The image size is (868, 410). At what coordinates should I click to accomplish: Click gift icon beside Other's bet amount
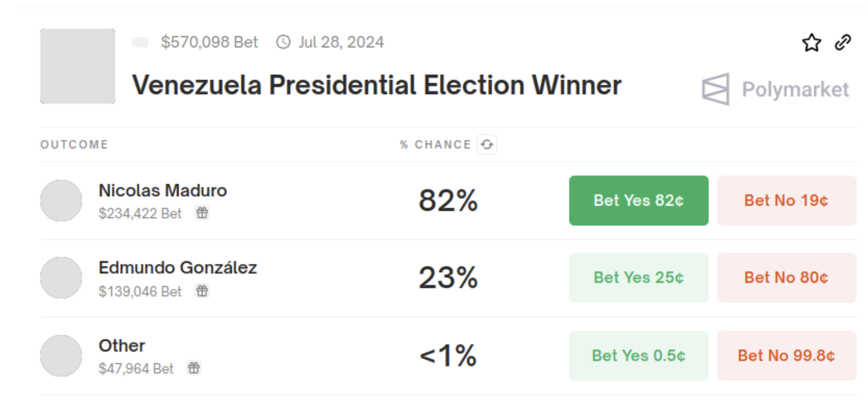tap(194, 368)
